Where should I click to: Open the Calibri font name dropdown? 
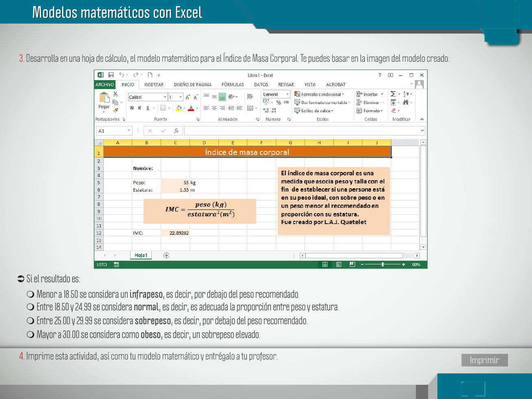pyautogui.click(x=165, y=97)
